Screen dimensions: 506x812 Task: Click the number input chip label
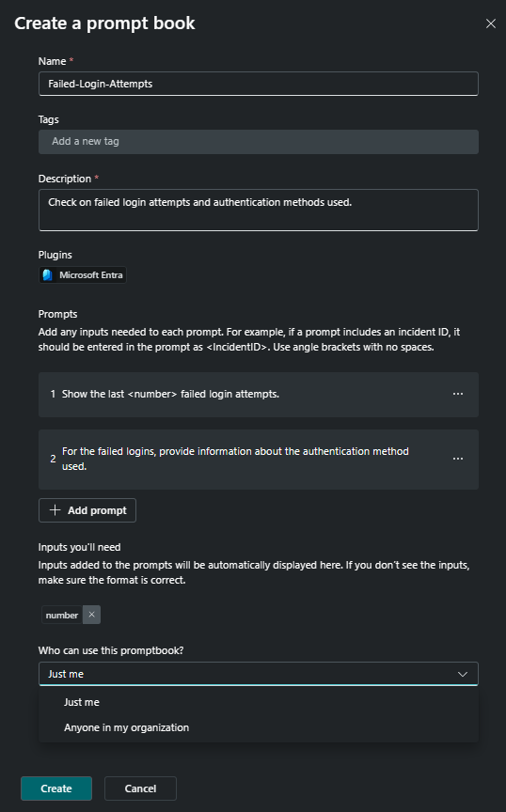click(62, 616)
